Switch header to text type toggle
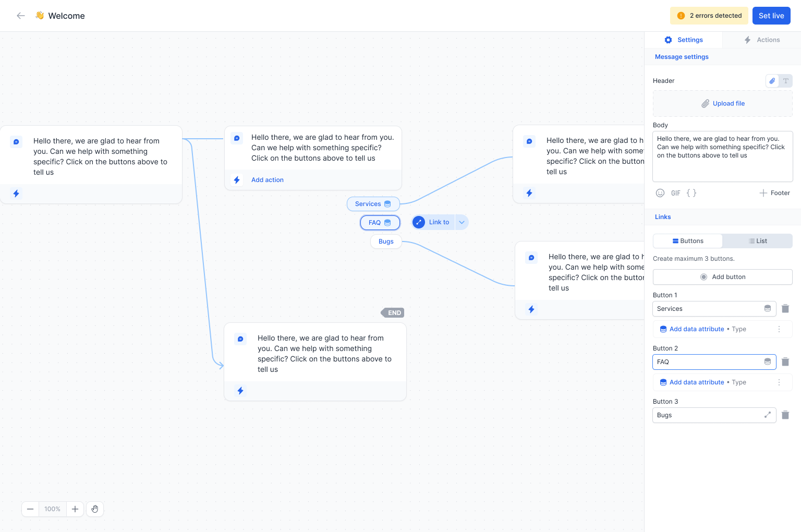Viewport: 801px width, 532px height. point(786,81)
